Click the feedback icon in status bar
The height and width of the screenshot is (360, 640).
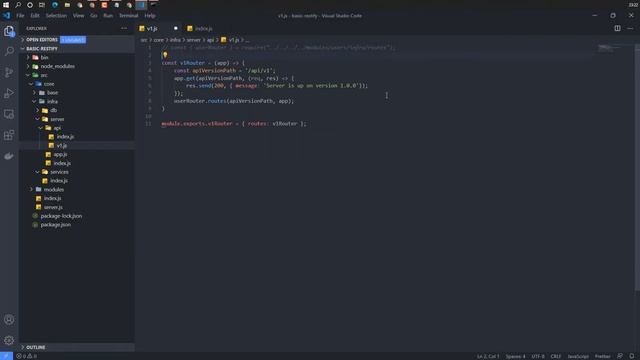(x=620, y=356)
